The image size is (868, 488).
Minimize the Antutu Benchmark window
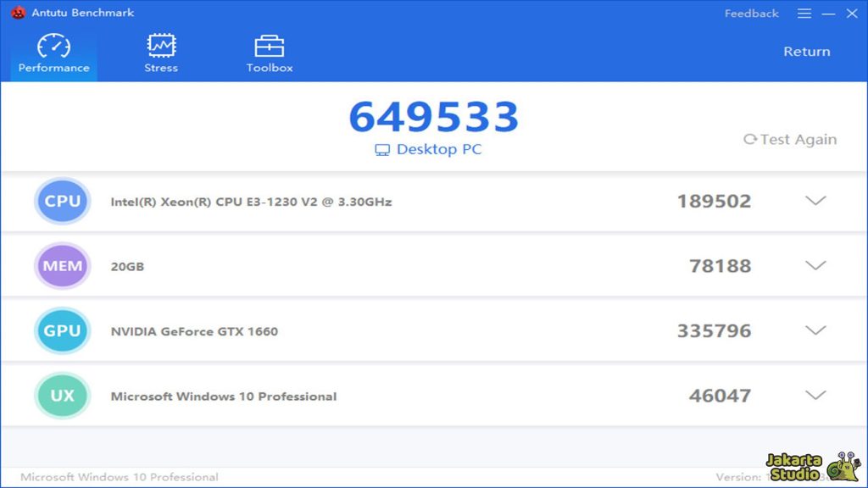pyautogui.click(x=828, y=14)
